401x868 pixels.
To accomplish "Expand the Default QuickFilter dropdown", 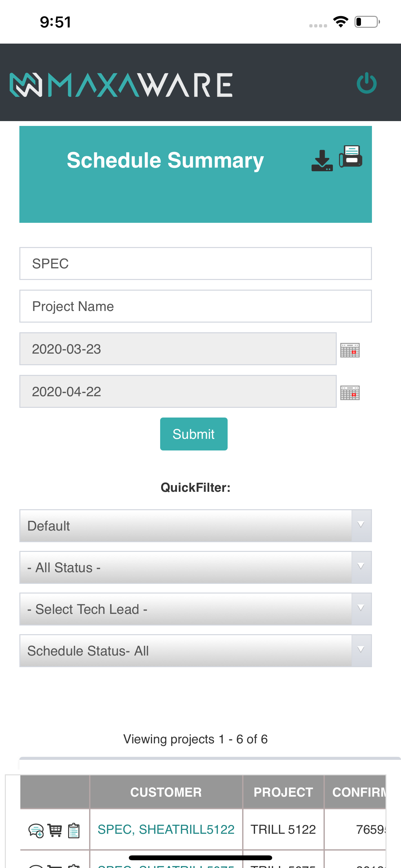I will [x=195, y=526].
